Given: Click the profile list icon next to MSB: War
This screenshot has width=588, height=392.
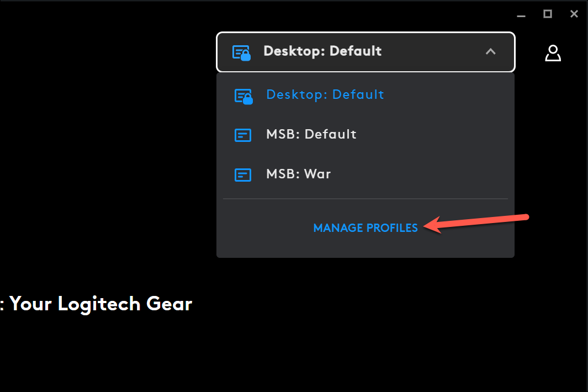Looking at the screenshot, I should (243, 174).
